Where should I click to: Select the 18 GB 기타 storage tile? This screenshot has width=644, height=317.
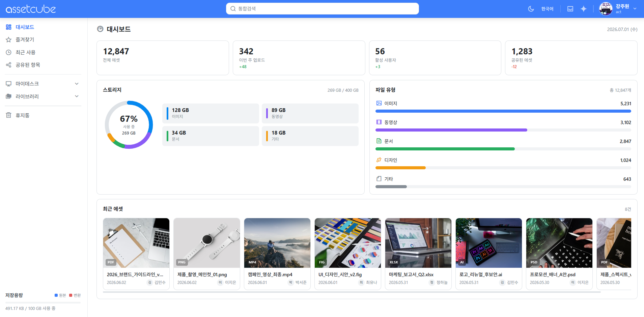point(310,136)
